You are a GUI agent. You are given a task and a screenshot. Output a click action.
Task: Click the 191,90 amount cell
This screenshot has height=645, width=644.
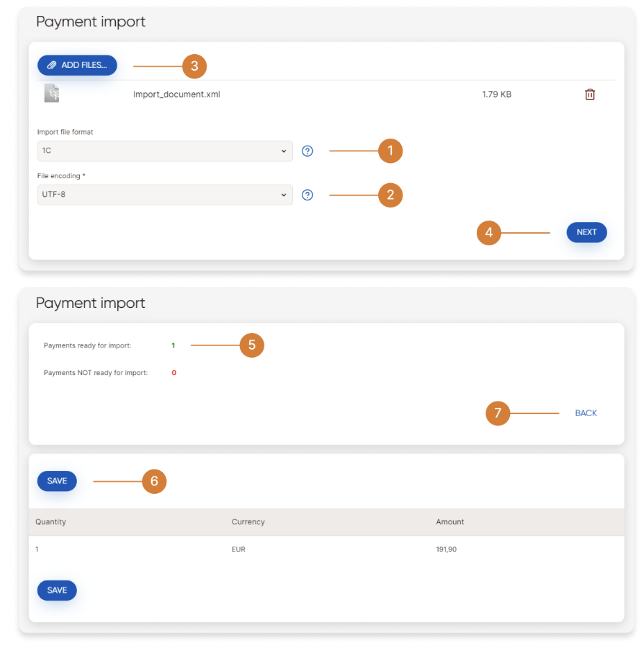(x=446, y=549)
